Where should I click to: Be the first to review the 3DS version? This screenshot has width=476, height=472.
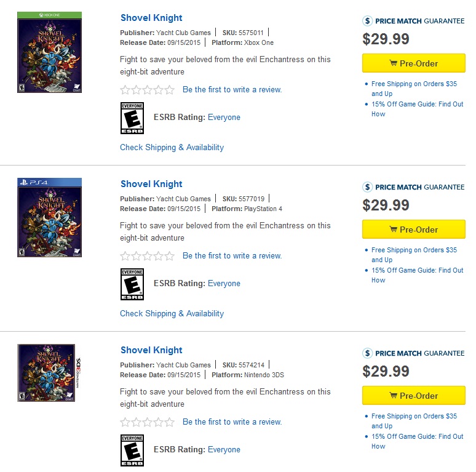pos(232,422)
